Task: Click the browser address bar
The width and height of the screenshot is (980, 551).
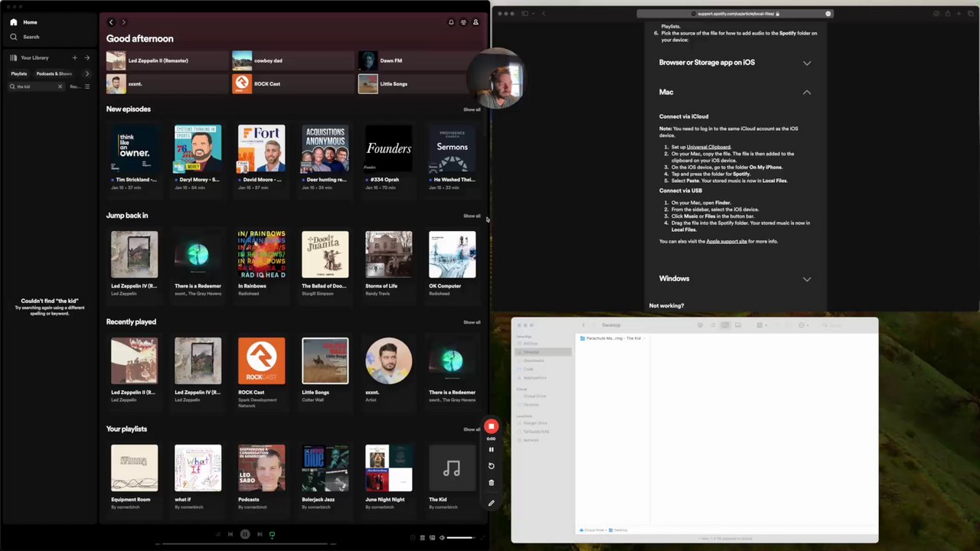Action: tap(735, 14)
